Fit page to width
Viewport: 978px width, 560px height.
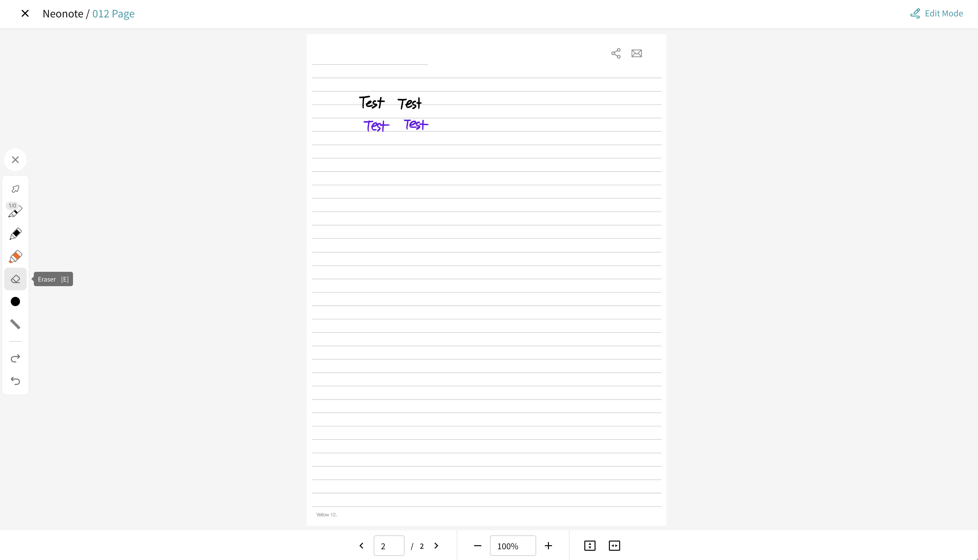coord(614,546)
